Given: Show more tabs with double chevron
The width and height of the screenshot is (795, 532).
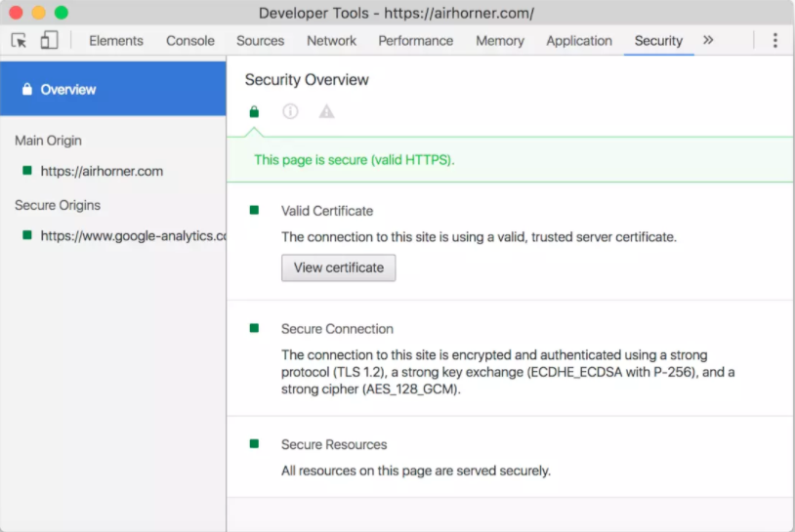Looking at the screenshot, I should [708, 40].
